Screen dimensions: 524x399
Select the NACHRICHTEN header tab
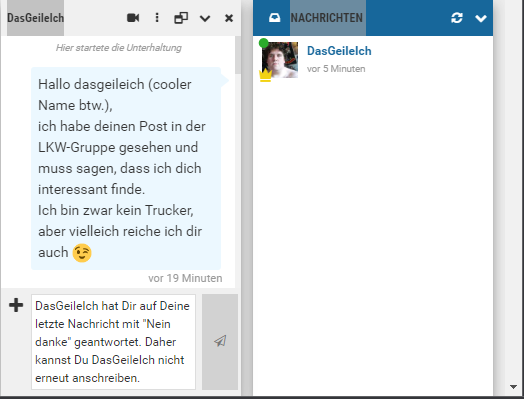click(x=326, y=18)
